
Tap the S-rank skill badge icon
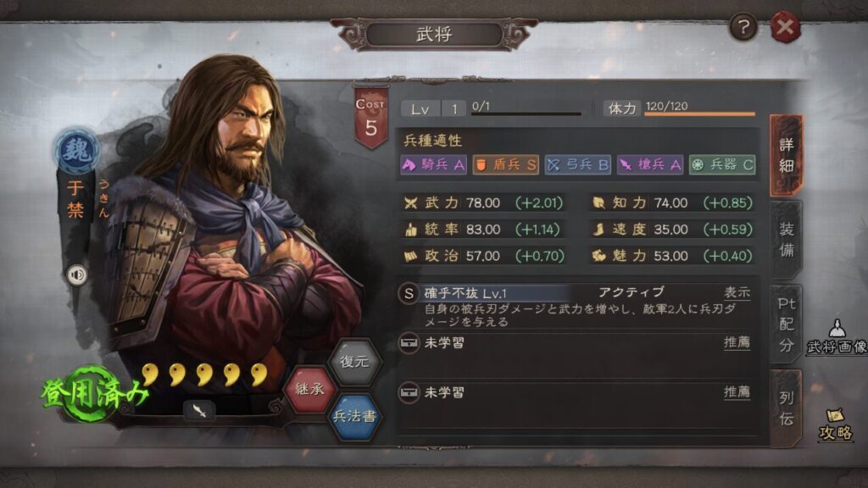tap(409, 293)
